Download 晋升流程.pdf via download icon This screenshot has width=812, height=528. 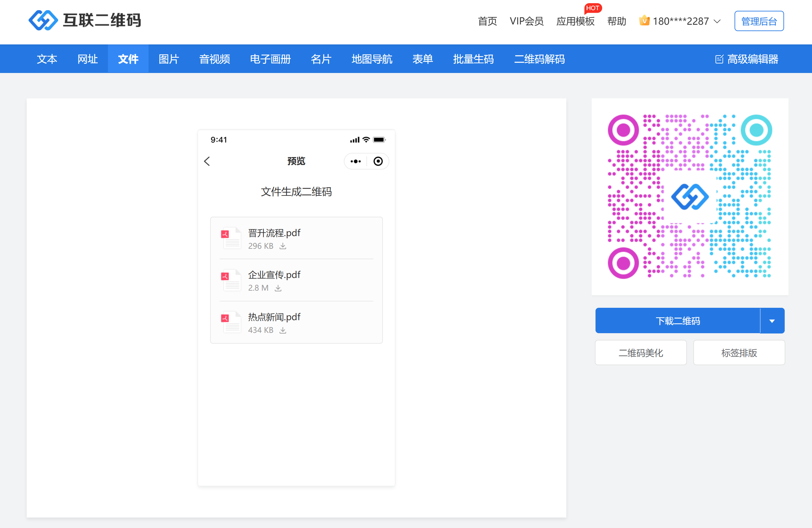[x=283, y=246]
